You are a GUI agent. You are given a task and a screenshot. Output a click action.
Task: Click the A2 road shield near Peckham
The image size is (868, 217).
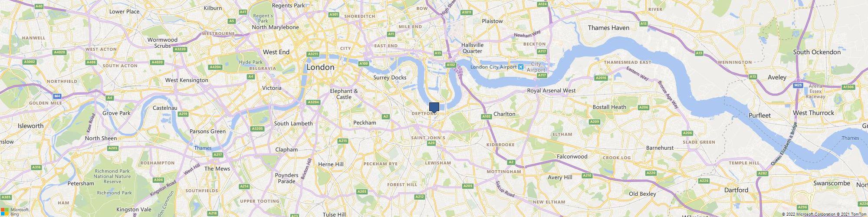click(385, 116)
